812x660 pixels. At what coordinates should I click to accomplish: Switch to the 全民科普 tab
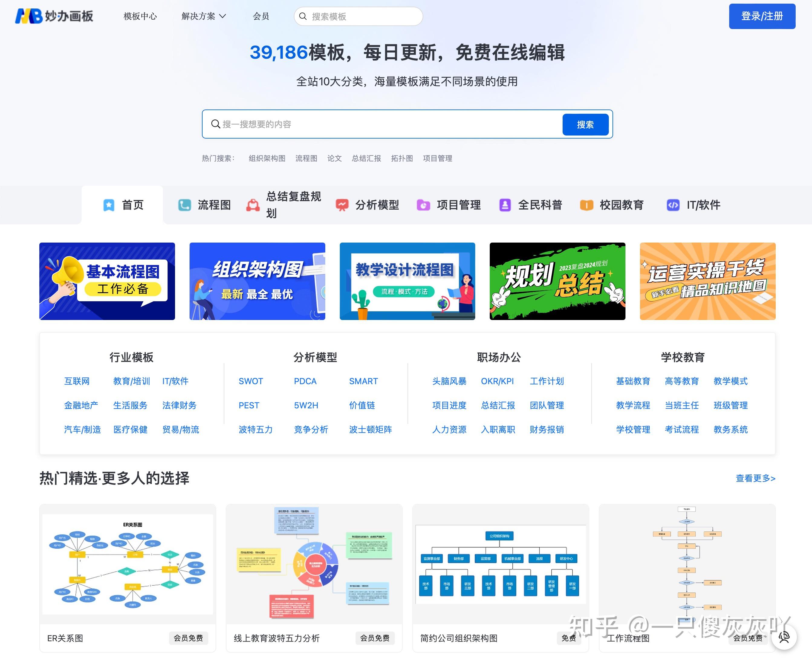point(531,205)
